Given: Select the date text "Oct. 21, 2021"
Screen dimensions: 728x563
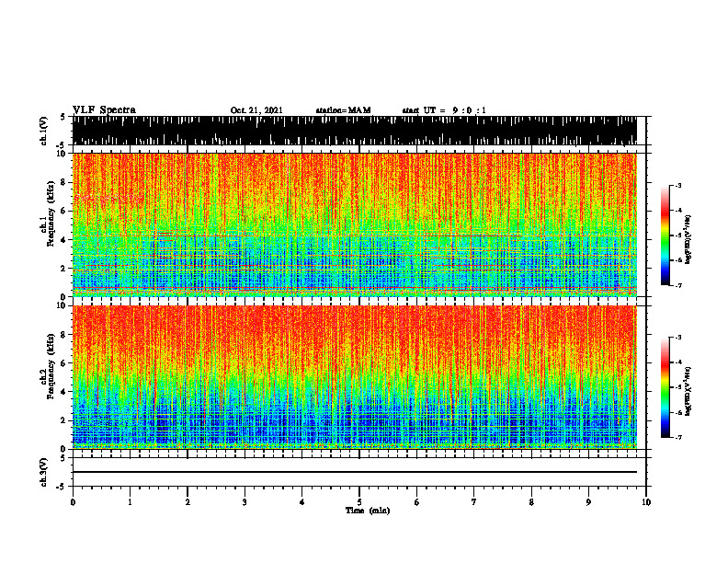Looking at the screenshot, I should tap(256, 110).
